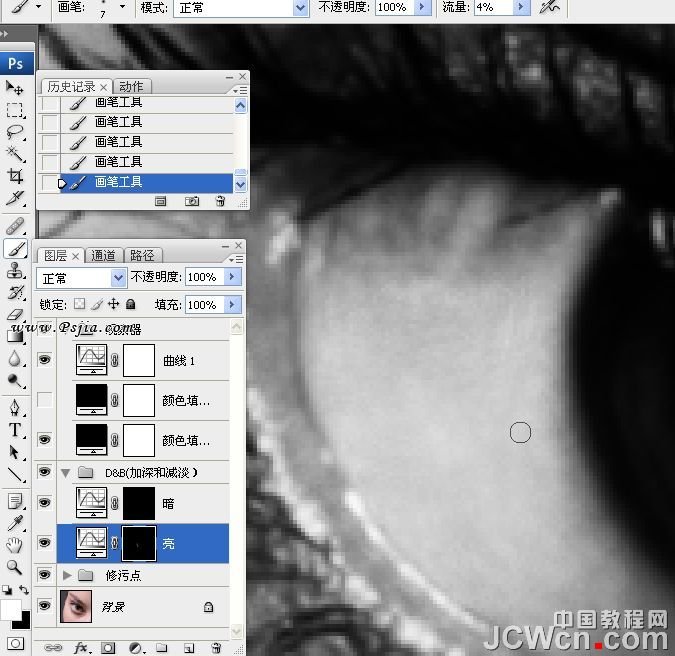Select the Type tool
Viewport: 675px width, 656px height.
[15, 430]
